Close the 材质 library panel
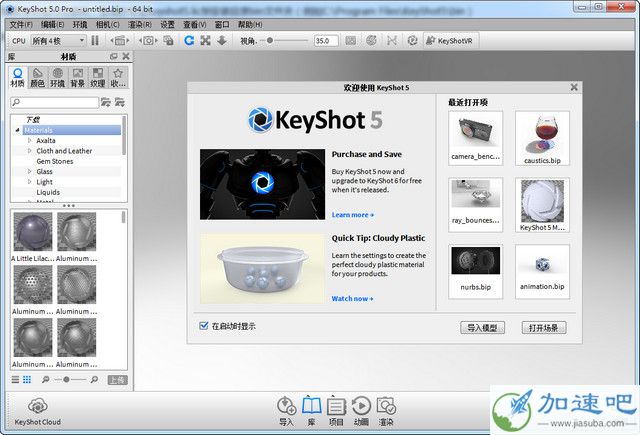The width and height of the screenshot is (640, 435). (126, 56)
